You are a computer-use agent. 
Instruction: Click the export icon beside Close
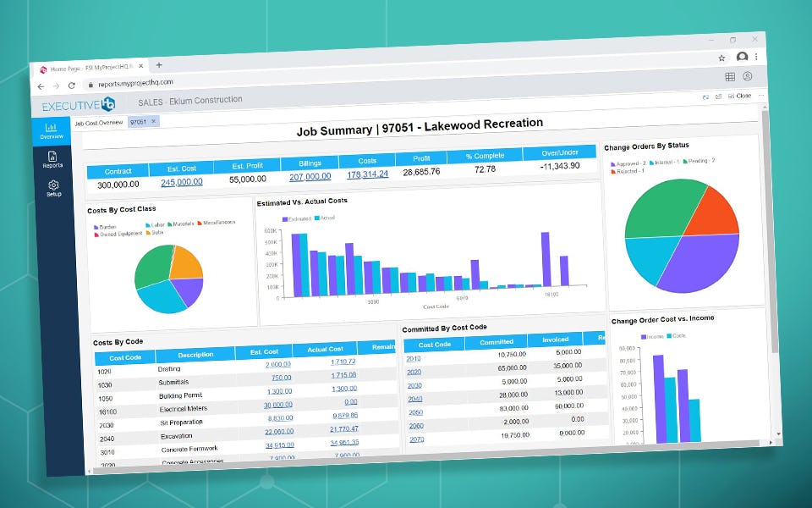tap(718, 97)
